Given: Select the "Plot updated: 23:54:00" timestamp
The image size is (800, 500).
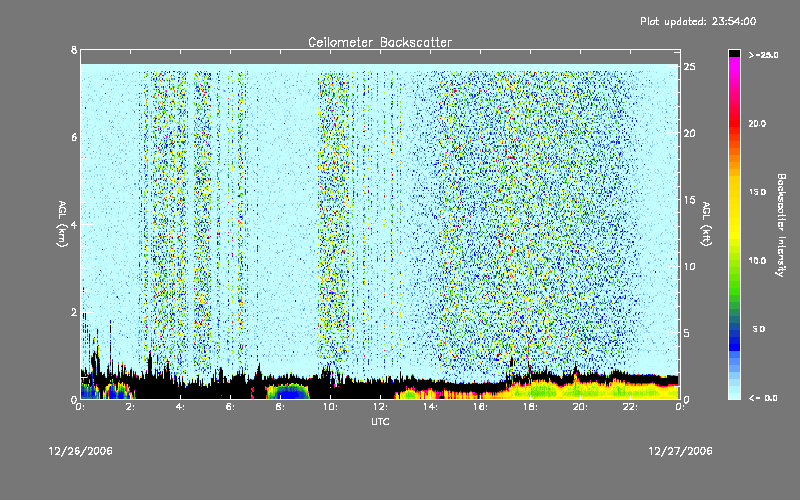Looking at the screenshot, I should [698, 21].
